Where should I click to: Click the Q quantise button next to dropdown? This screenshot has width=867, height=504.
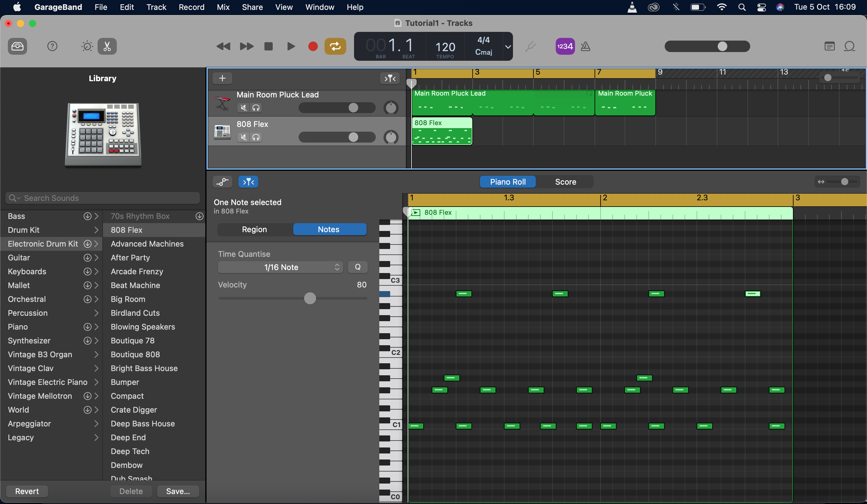pos(358,267)
